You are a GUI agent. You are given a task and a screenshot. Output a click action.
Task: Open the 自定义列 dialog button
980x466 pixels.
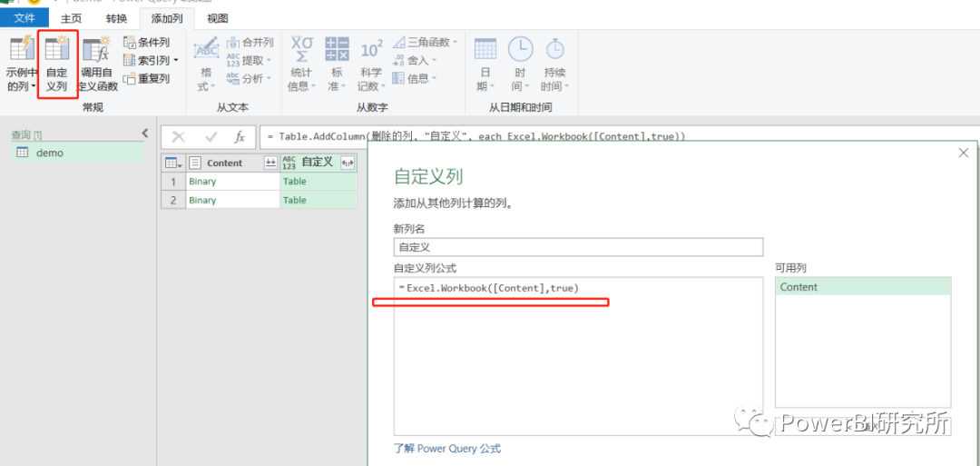point(57,64)
